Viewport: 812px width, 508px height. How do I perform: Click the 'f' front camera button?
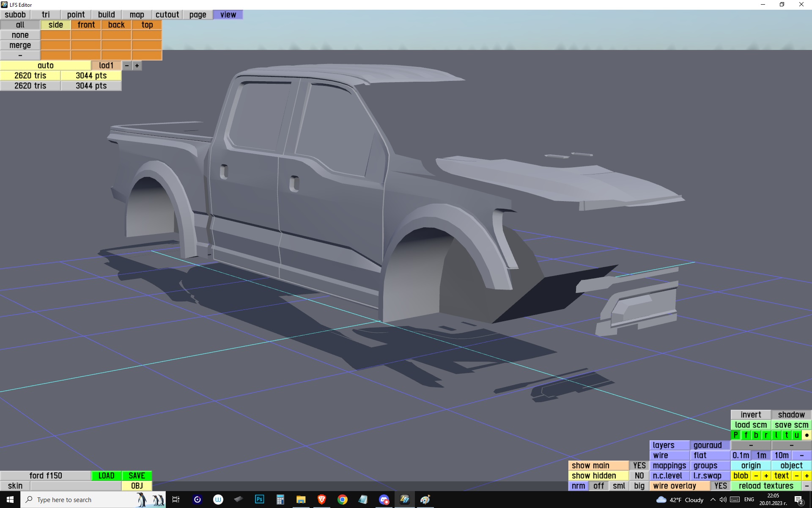click(x=746, y=435)
